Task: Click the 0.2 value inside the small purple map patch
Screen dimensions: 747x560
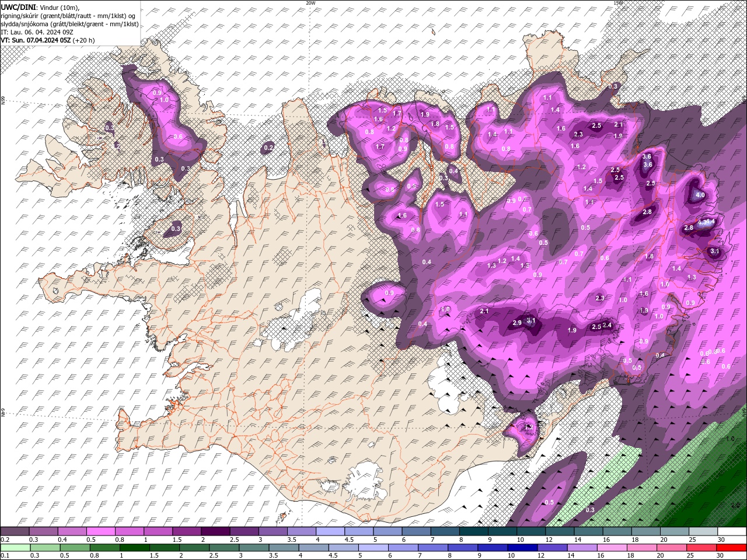Action: tap(268, 148)
